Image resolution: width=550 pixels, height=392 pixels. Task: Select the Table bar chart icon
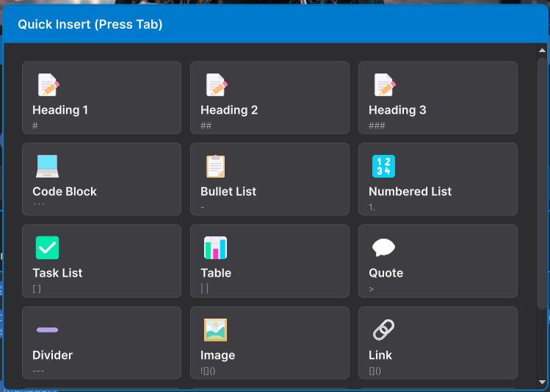click(x=215, y=248)
